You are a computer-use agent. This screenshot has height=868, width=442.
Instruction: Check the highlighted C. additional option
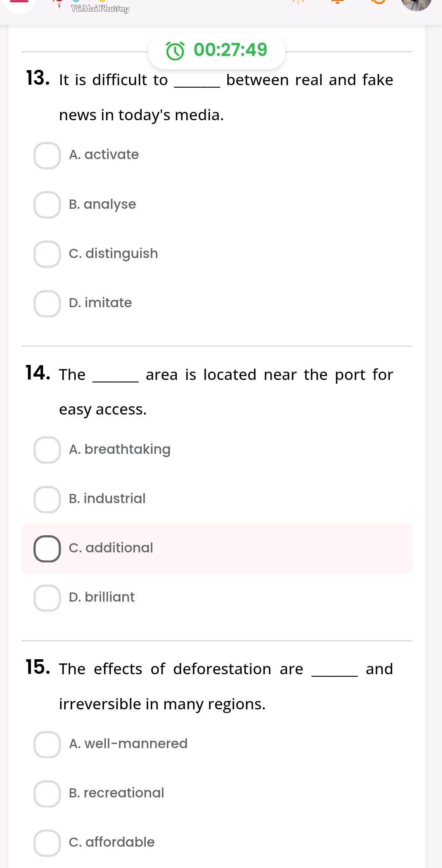[47, 548]
